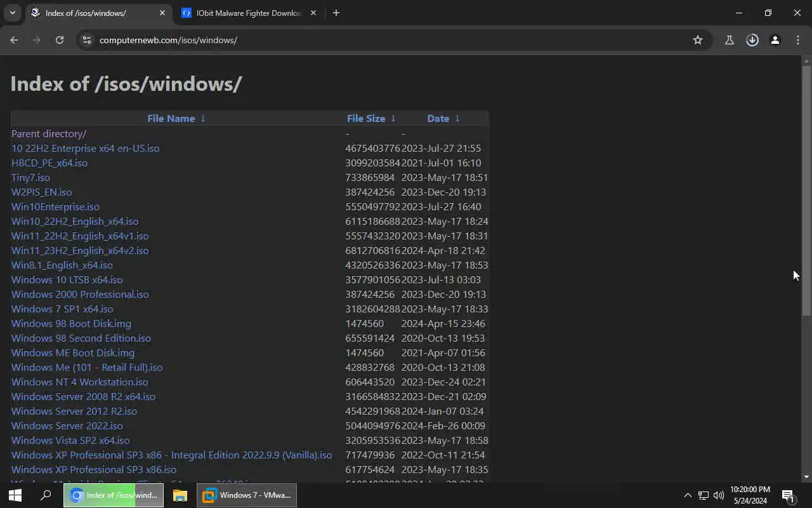Viewport: 812px width, 508px height.
Task: Open File Explorer from the taskbar
Action: click(x=180, y=495)
